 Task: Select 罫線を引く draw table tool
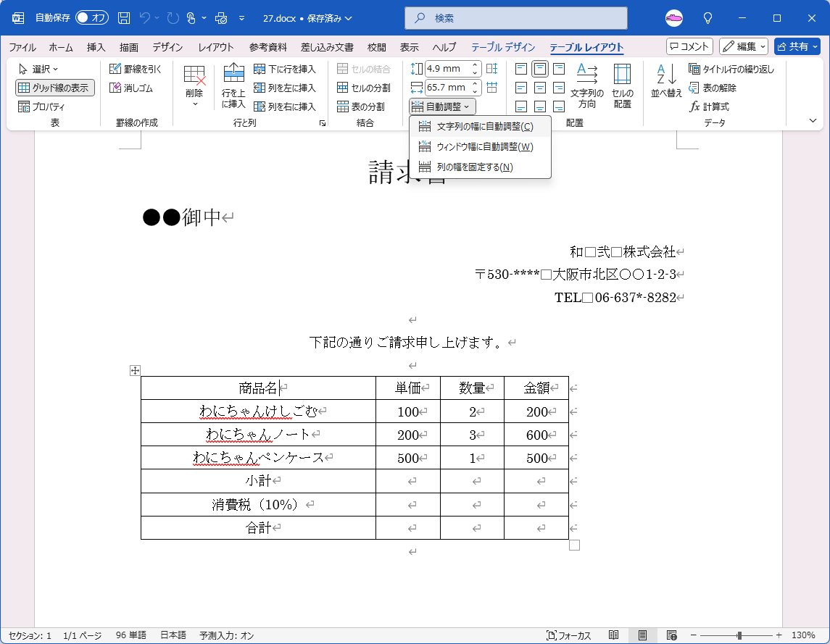[135, 69]
